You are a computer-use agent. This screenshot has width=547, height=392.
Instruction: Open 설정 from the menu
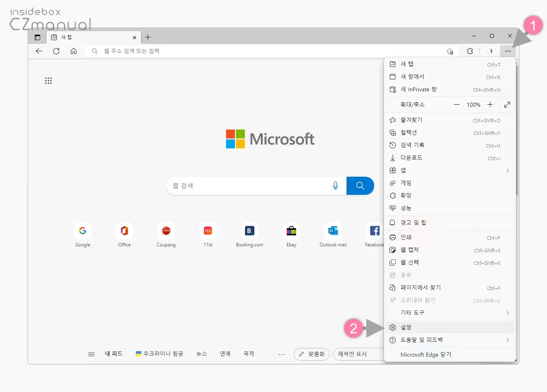450,327
